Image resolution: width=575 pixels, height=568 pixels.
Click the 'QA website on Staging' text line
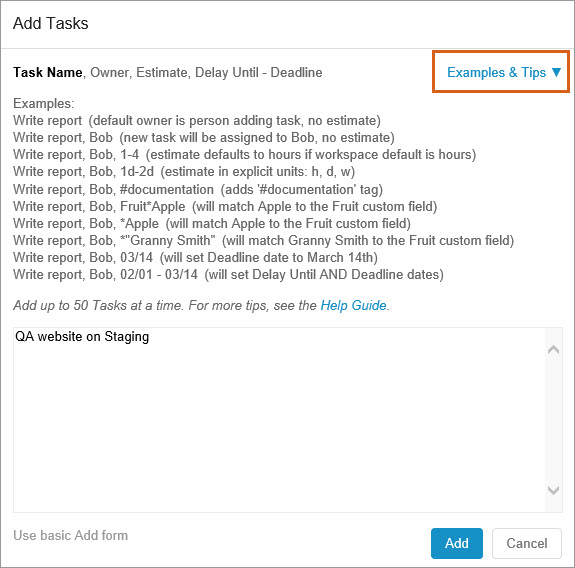point(82,337)
